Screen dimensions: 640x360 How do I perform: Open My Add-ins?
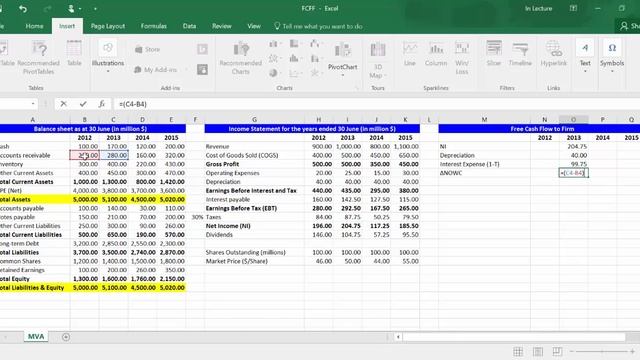[156, 70]
